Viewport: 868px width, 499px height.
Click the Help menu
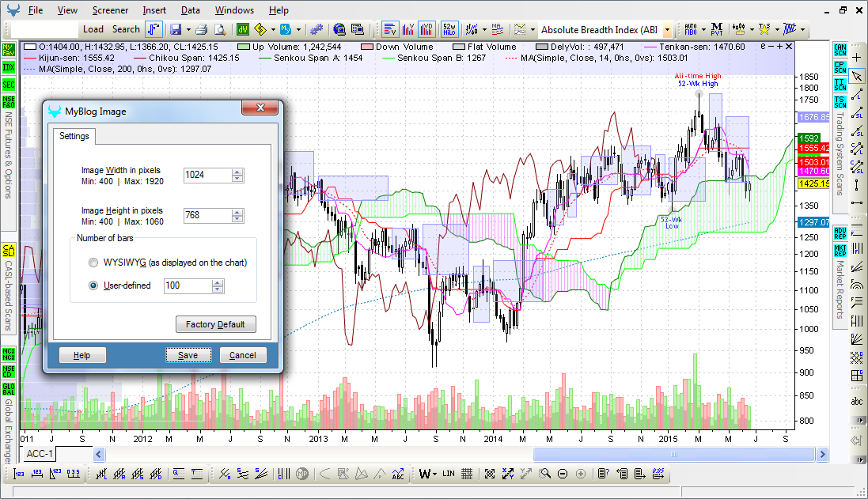(x=279, y=10)
